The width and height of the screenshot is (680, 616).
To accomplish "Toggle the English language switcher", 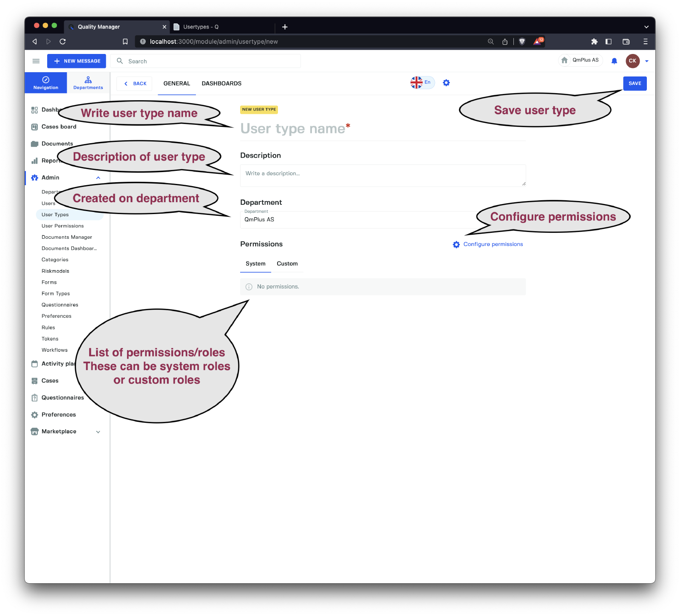I will pyautogui.click(x=422, y=82).
